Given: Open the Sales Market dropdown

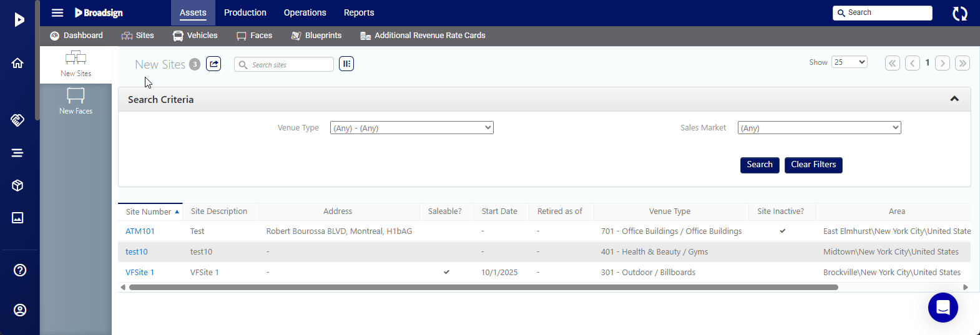Looking at the screenshot, I should (x=819, y=128).
